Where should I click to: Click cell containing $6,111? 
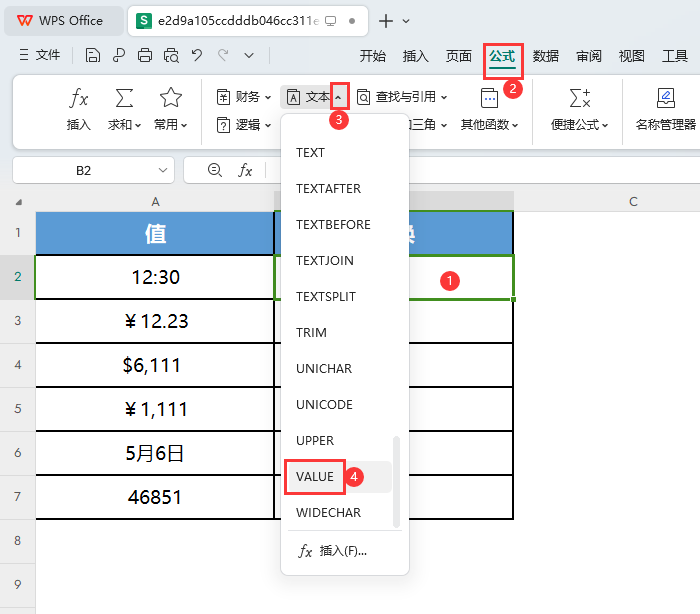155,365
